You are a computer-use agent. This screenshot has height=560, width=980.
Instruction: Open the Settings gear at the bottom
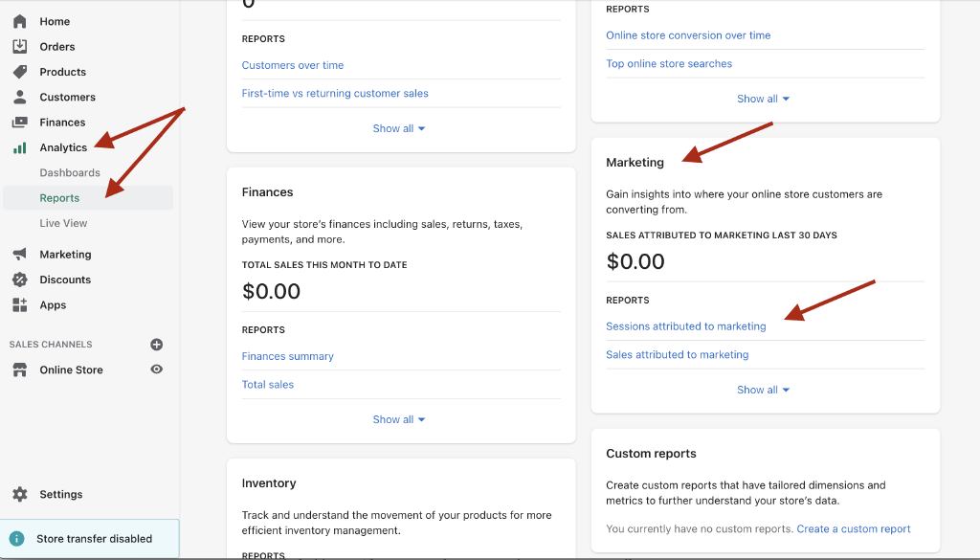tap(21, 494)
